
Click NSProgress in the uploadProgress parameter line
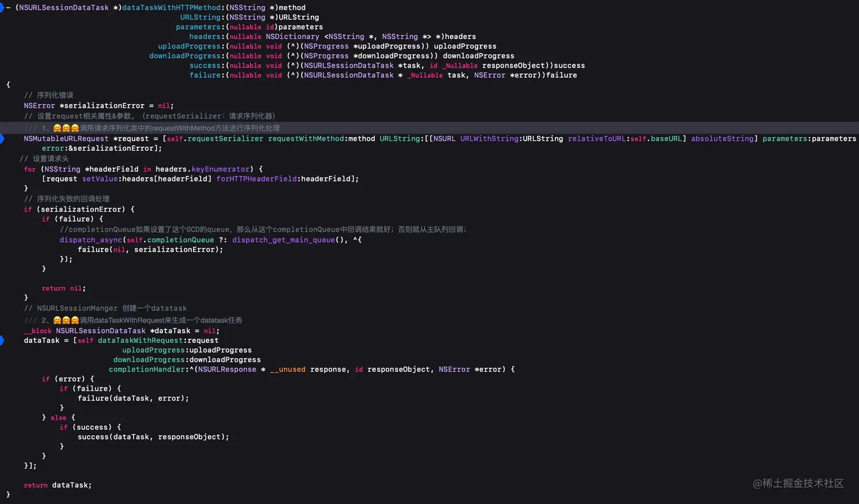tap(326, 46)
